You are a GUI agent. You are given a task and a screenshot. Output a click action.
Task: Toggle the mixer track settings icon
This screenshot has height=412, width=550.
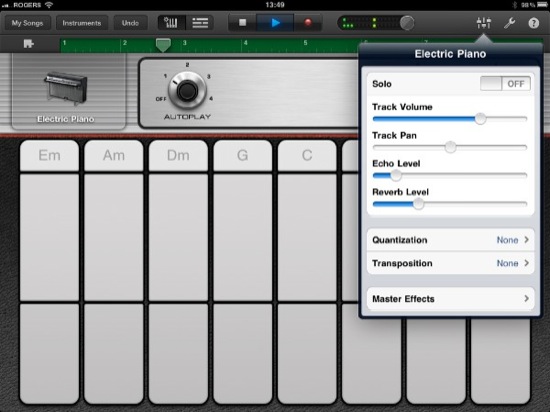point(483,23)
